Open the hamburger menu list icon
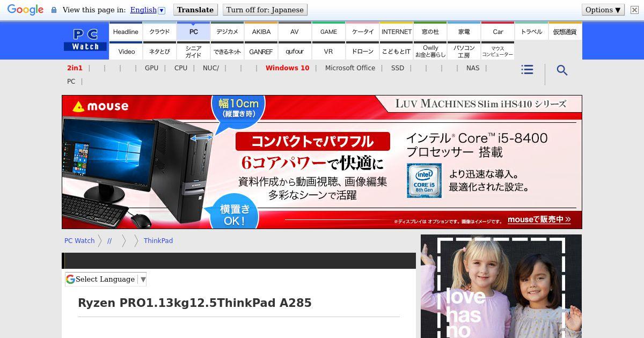This screenshot has width=644, height=338. 527,70
